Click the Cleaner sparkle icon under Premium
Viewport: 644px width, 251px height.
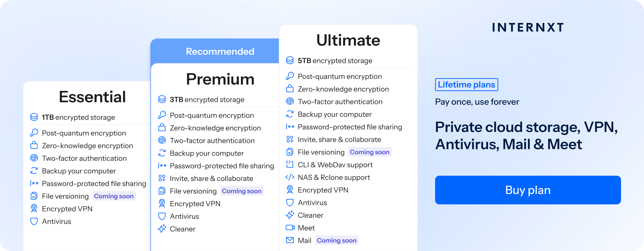point(162,229)
